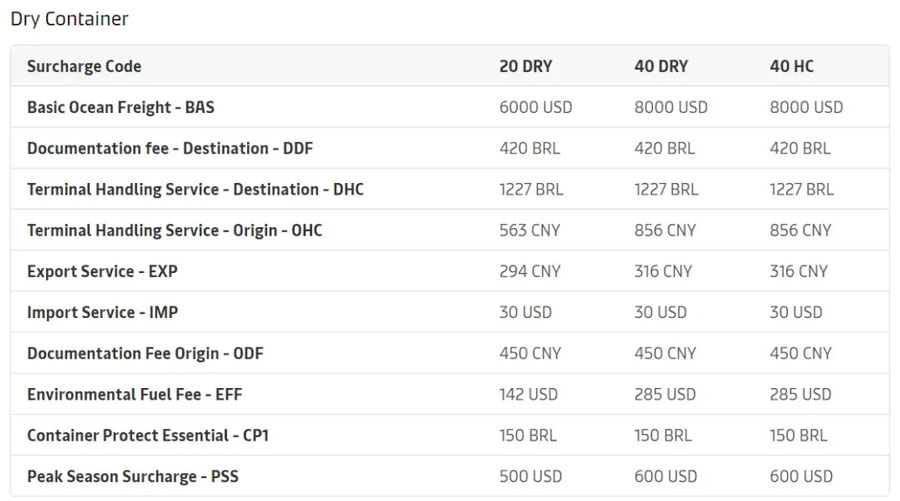This screenshot has width=900, height=501.
Task: Click Environmental Fuel Fee - EFF label
Action: pos(134,395)
